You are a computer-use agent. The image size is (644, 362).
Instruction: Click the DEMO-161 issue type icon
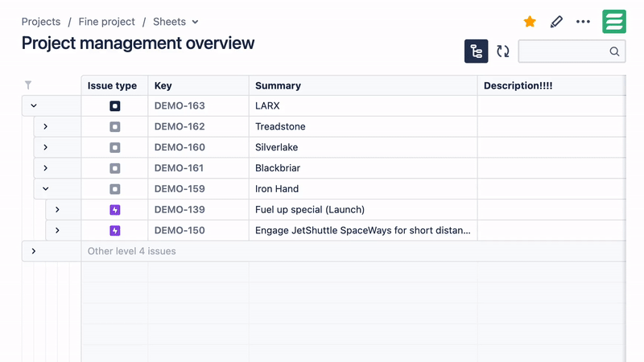pos(115,168)
